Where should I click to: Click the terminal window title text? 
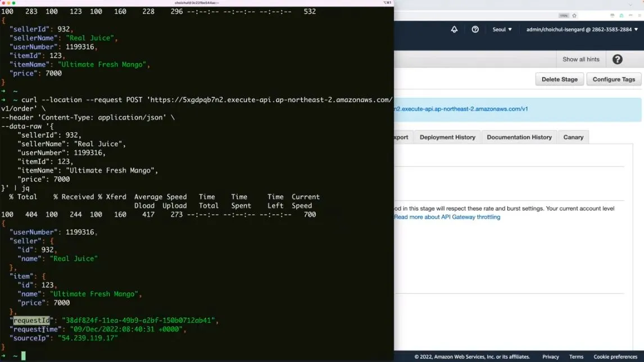197,3
